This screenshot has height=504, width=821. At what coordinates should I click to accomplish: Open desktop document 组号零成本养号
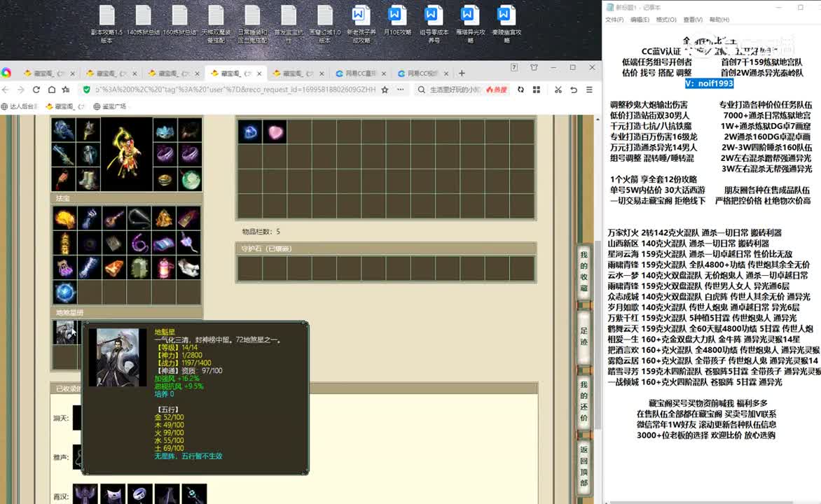coord(434,24)
